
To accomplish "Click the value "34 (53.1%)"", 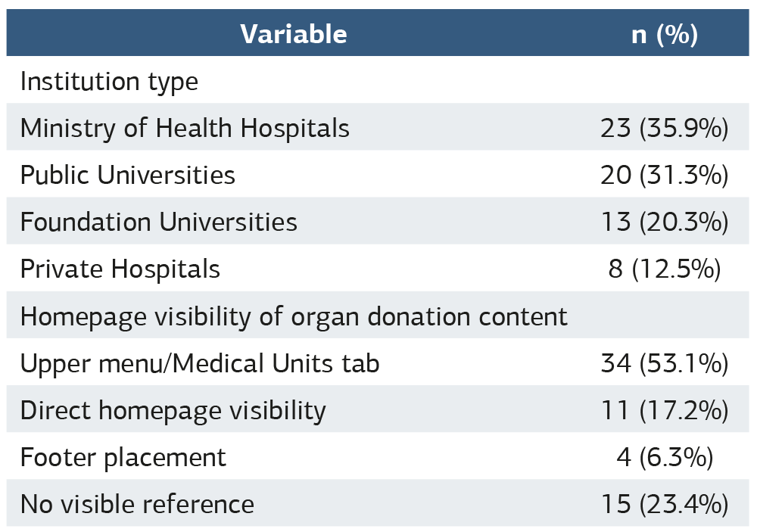I will 664,364.
